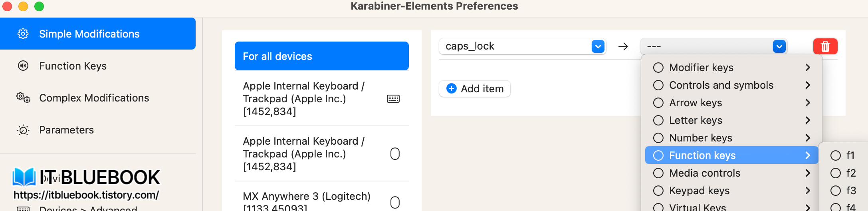Click the sun icon beside Parameters

[x=23, y=130]
